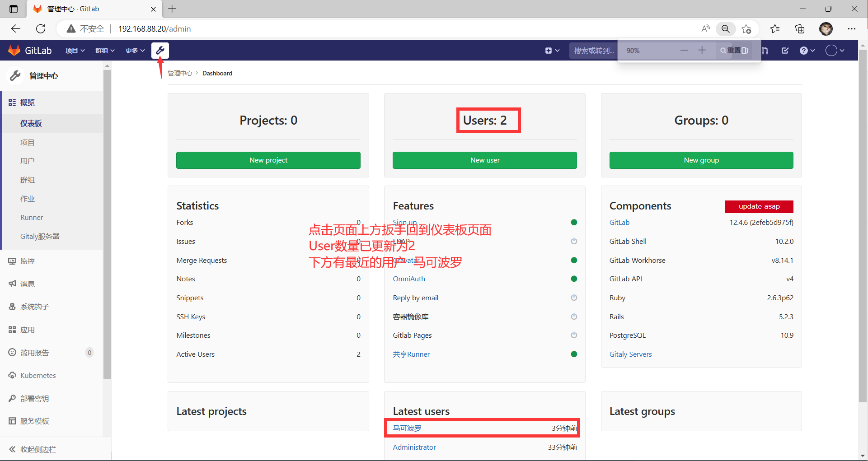Viewport: 868px width, 461px height.
Task: Click the Reply by email power-off indicator
Action: [574, 298]
